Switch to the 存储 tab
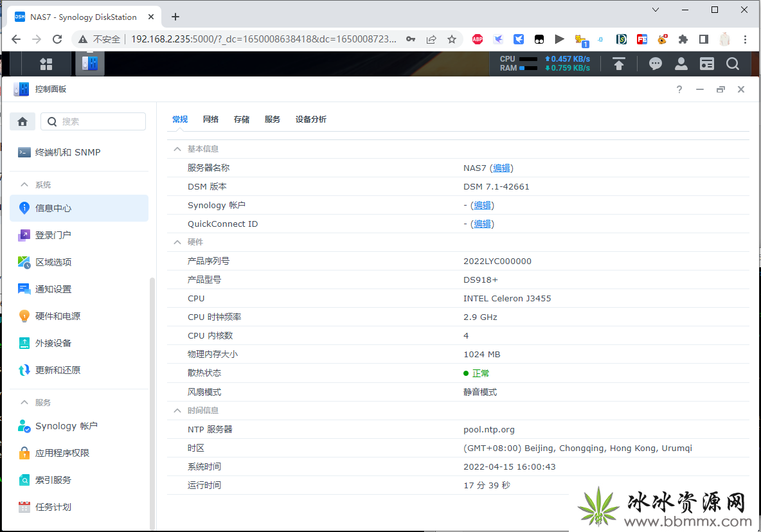Image resolution: width=761 pixels, height=532 pixels. [x=241, y=120]
